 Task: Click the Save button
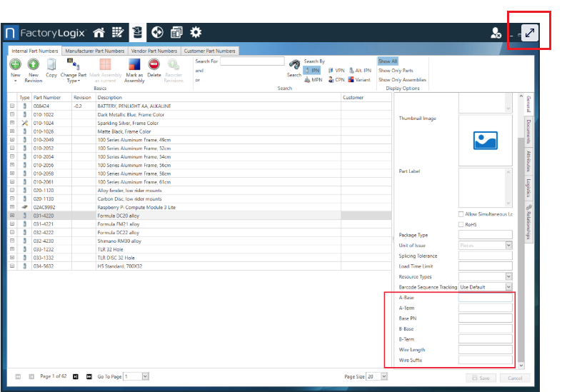pos(481,378)
